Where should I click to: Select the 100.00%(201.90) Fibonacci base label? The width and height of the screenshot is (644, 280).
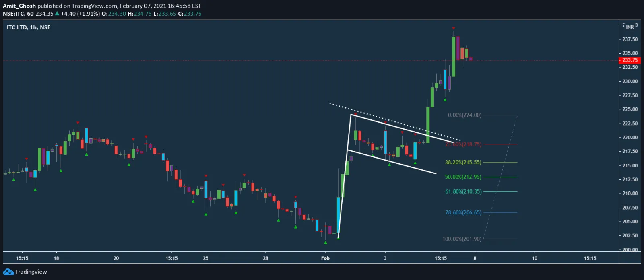(x=462, y=239)
